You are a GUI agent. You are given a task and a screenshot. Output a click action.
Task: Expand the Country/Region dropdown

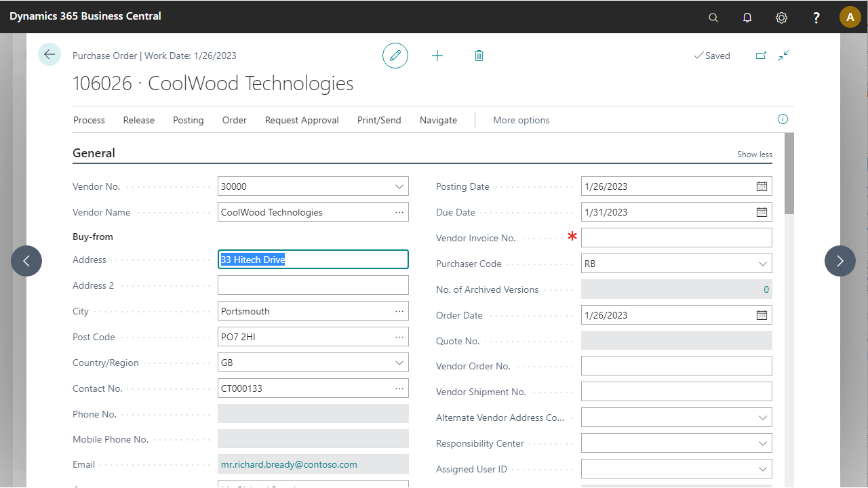tap(399, 363)
